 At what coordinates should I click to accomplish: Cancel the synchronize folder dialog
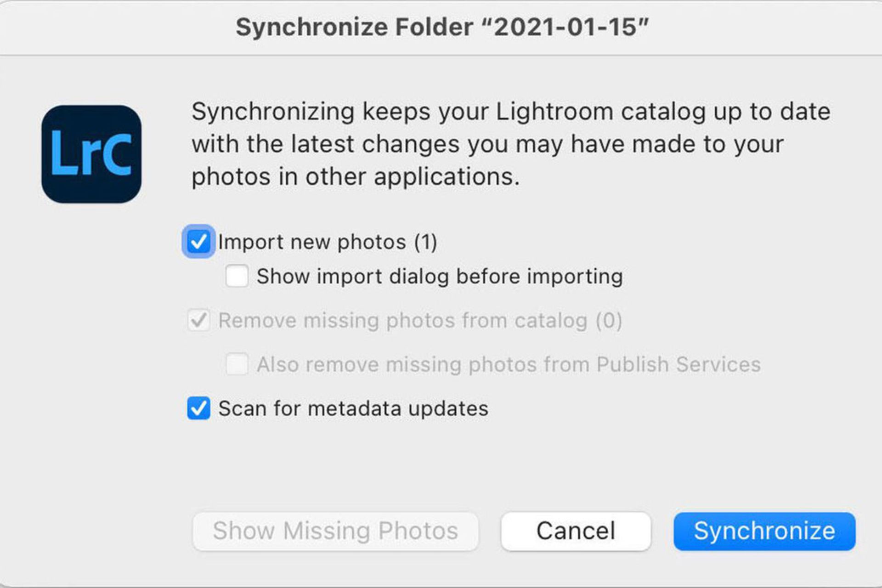click(576, 531)
